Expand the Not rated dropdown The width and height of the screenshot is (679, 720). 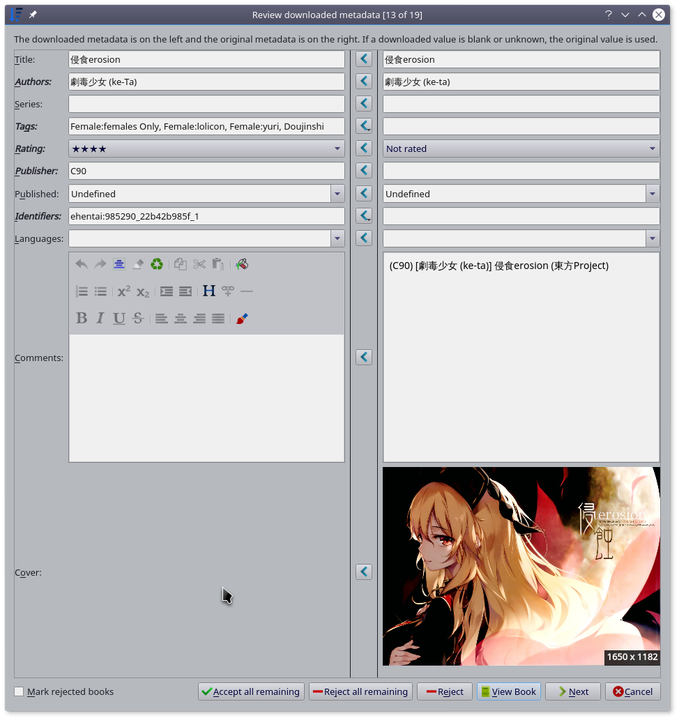point(521,149)
